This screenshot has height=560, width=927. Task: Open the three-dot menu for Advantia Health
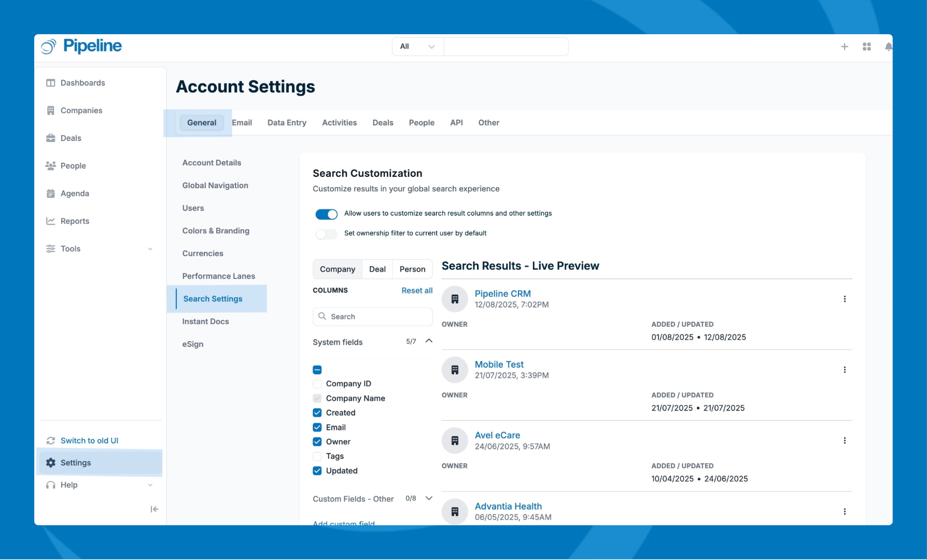(x=845, y=512)
